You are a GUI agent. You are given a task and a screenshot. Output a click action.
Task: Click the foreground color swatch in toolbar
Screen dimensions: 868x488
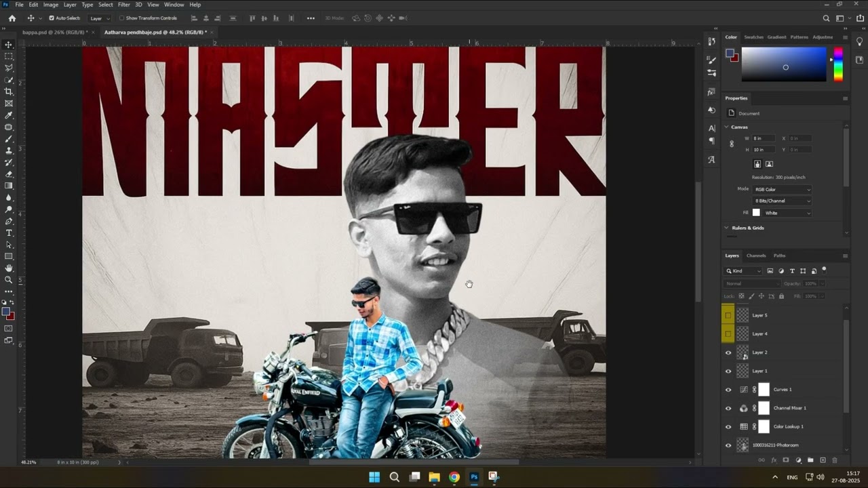point(6,312)
